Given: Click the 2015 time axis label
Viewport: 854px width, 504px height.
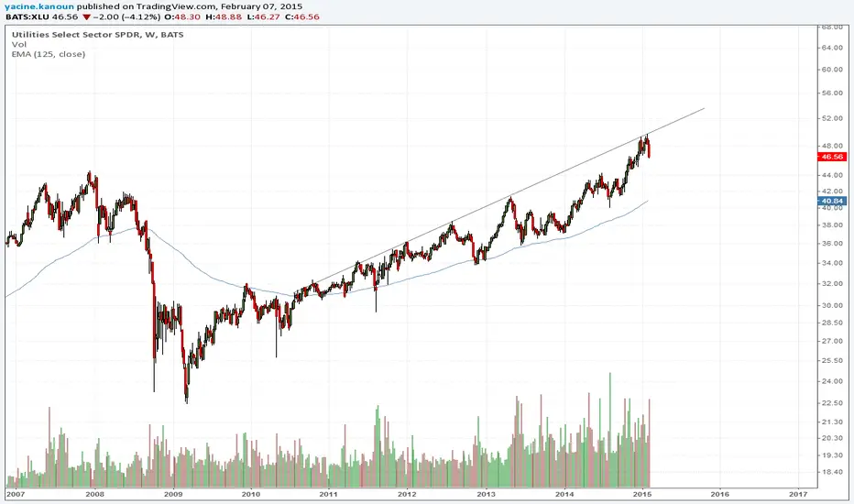Looking at the screenshot, I should pos(642,494).
